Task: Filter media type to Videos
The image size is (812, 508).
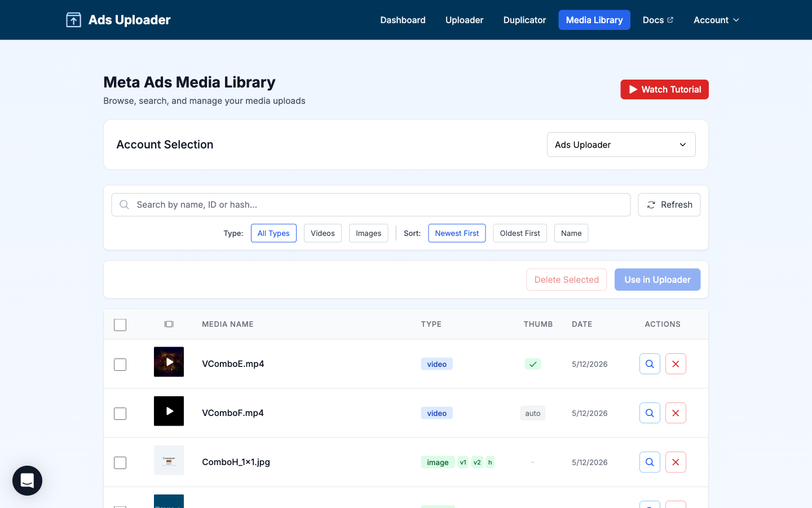Action: tap(323, 233)
